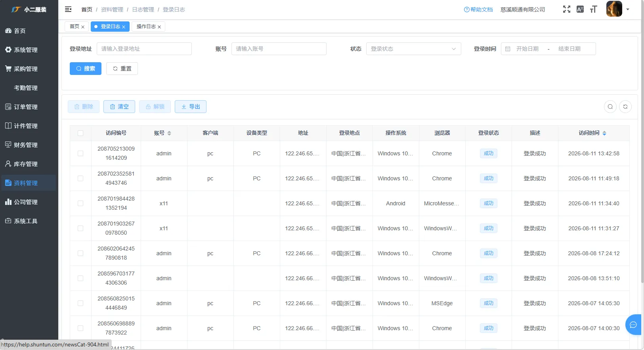Click Android operating system cell
This screenshot has height=350, width=644.
pyautogui.click(x=396, y=203)
